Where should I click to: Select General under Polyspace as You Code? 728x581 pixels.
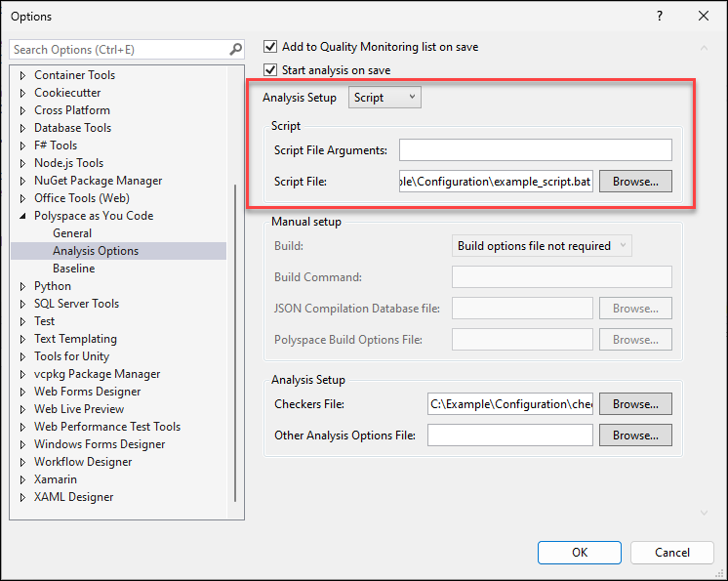[72, 233]
